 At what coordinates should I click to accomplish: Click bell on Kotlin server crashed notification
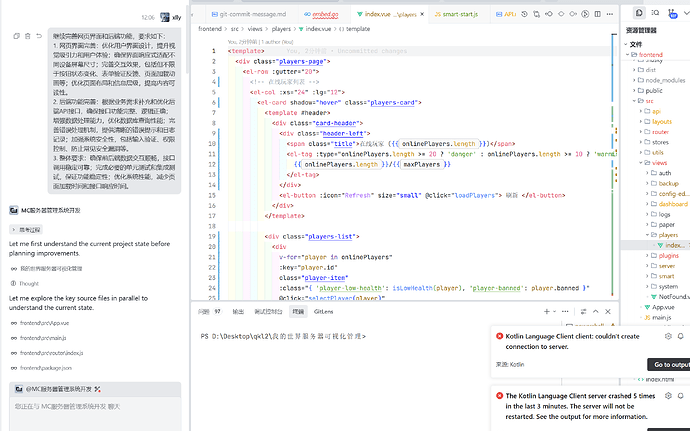[680, 395]
